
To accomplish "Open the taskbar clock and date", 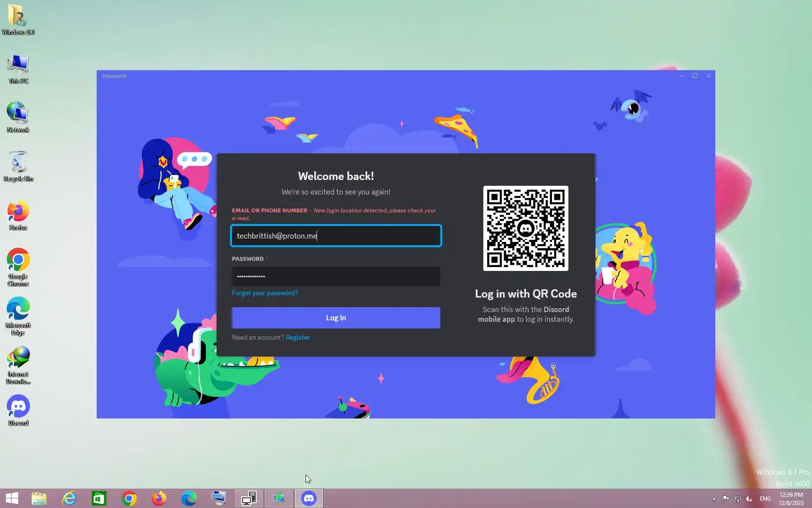I will point(791,499).
